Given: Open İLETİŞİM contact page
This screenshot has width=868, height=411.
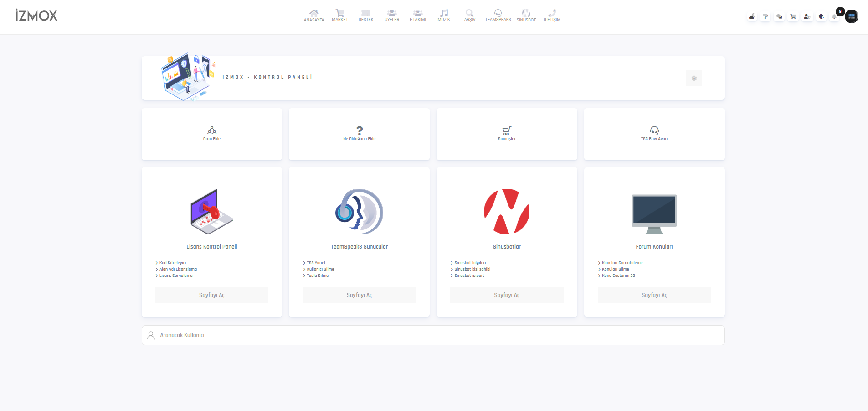Looking at the screenshot, I should [x=552, y=16].
